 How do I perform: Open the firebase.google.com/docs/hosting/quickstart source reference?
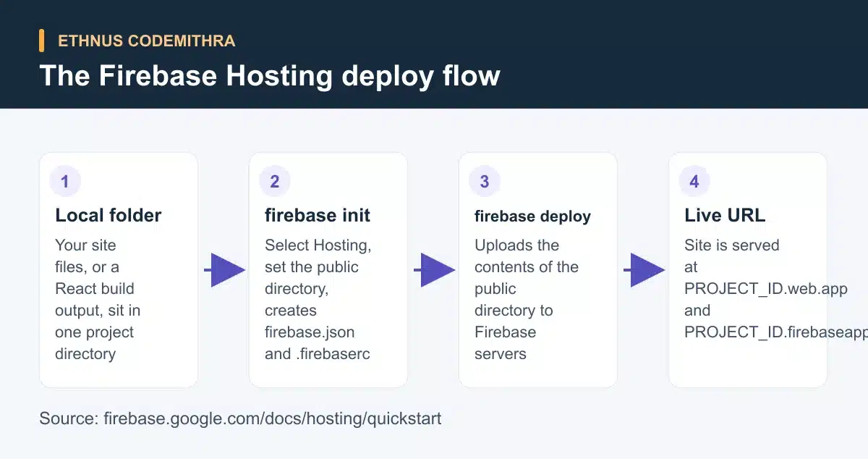point(273,418)
